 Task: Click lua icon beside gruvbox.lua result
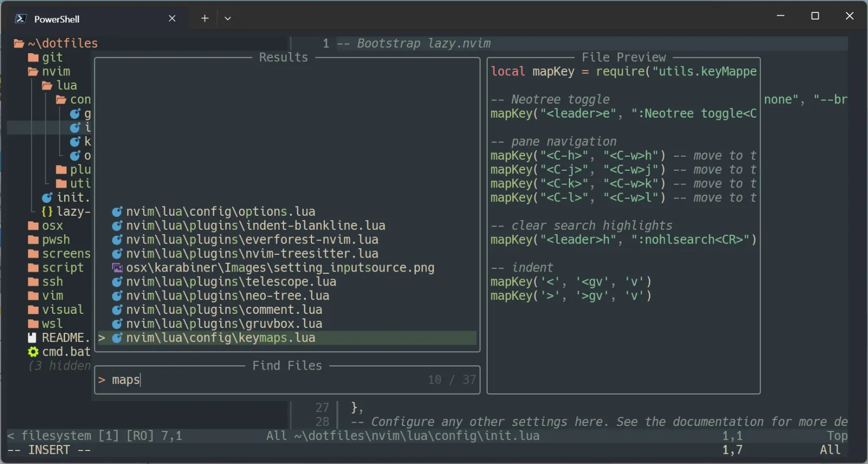(117, 324)
